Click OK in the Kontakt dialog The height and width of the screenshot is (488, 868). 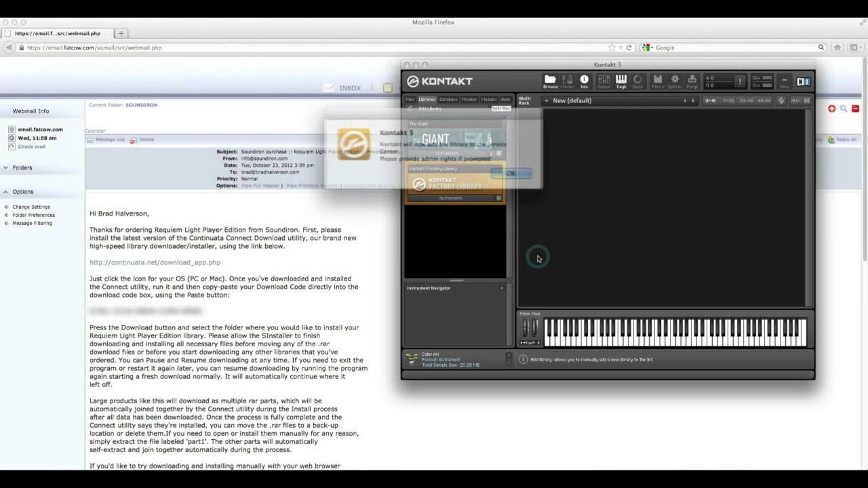click(x=511, y=174)
